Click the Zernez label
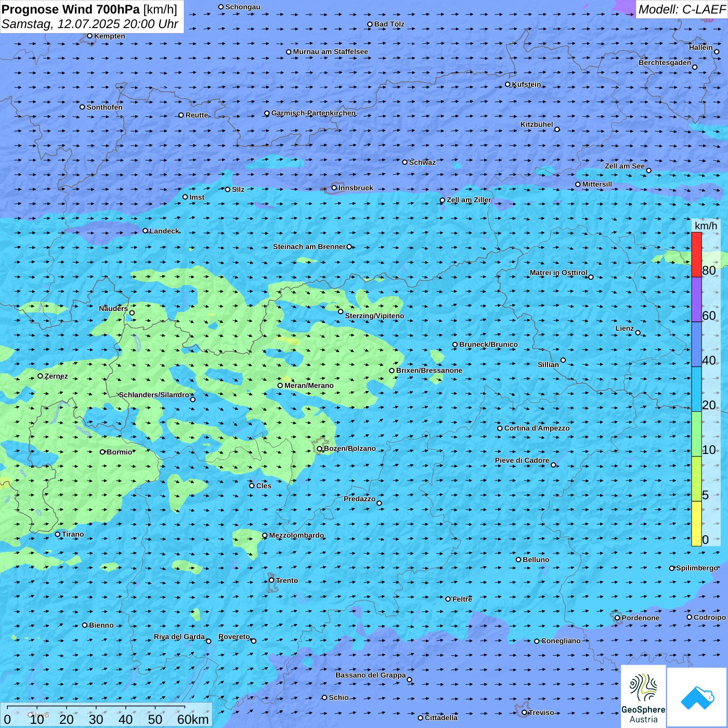 [x=56, y=376]
